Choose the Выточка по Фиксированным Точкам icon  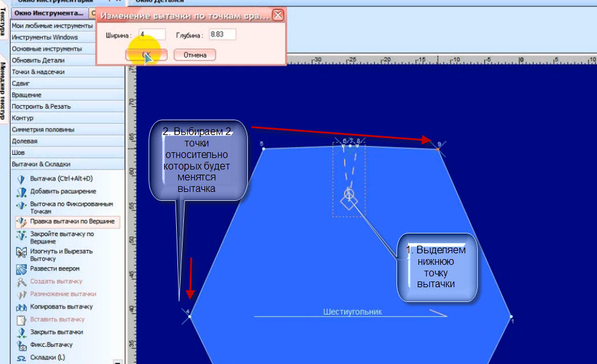click(x=21, y=206)
